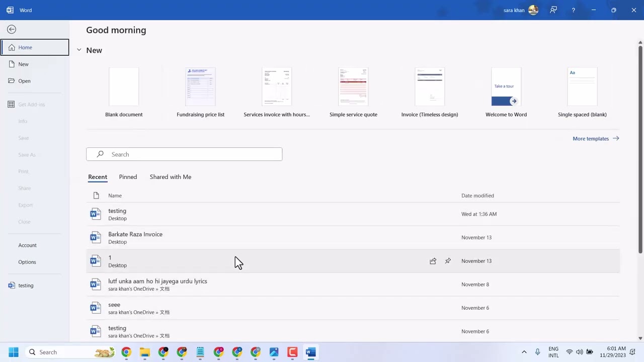The image size is (644, 362).
Task: Switch to Shared with Me tab
Action: click(171, 177)
